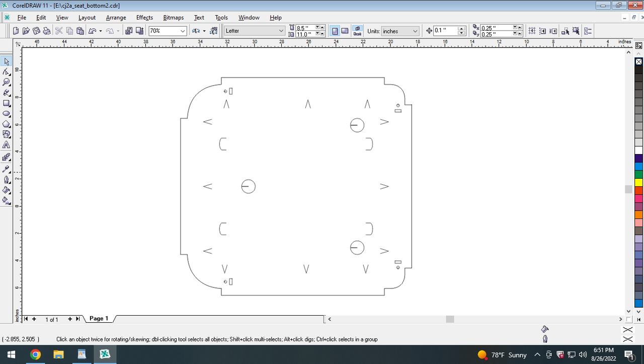Screen dimensions: 644x364
Task: Open the Windows Start menu
Action: pos(12,354)
